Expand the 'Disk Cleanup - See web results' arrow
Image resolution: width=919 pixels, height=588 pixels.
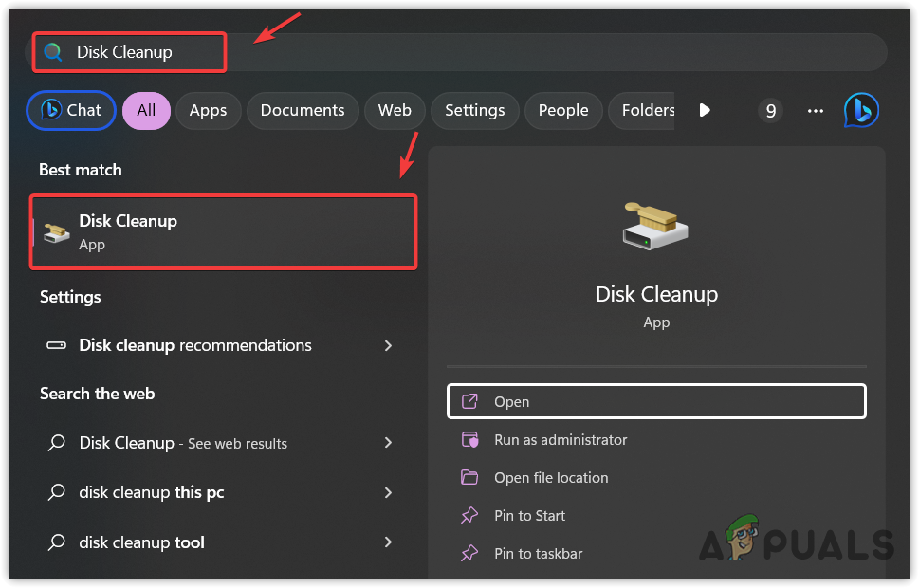click(x=388, y=443)
